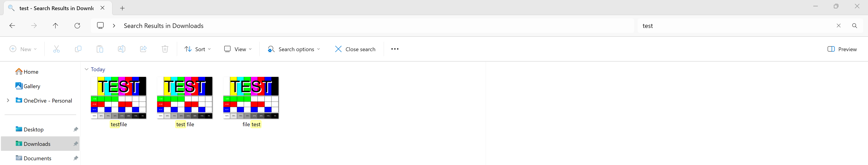Paste from clipboard using the paste icon
This screenshot has width=868, height=165.
(100, 49)
